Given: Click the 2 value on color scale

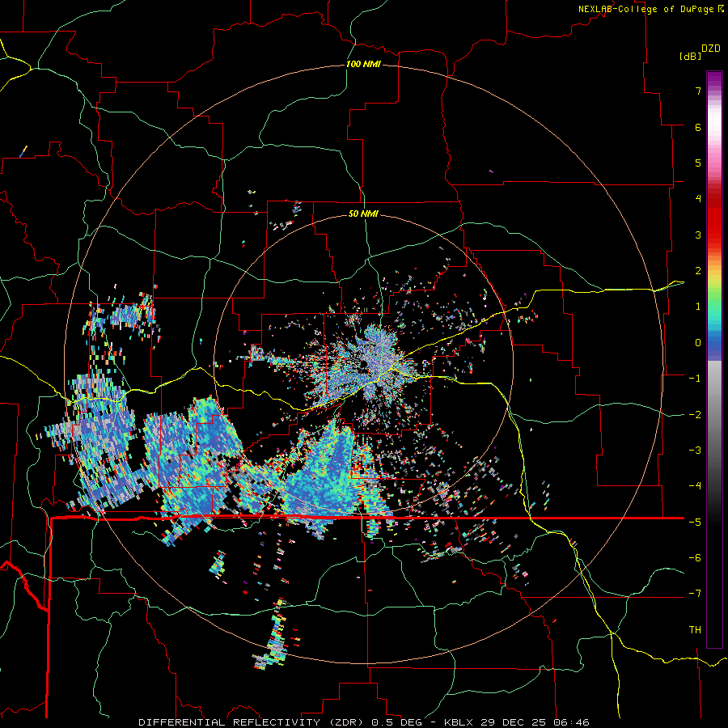Looking at the screenshot, I should click(x=698, y=271).
